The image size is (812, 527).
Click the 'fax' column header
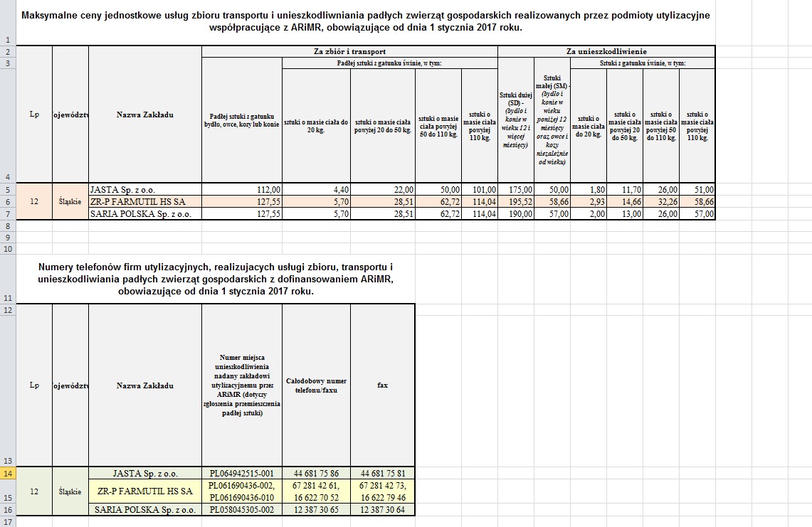[x=383, y=385]
